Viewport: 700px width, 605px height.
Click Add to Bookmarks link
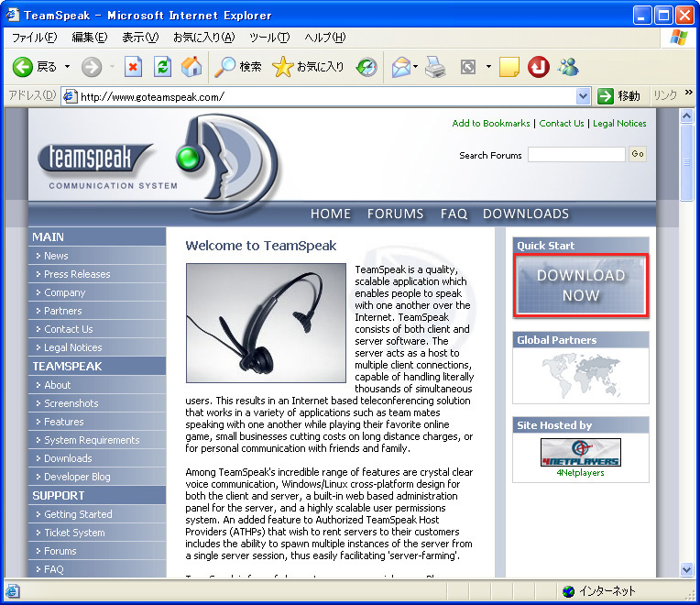[490, 123]
